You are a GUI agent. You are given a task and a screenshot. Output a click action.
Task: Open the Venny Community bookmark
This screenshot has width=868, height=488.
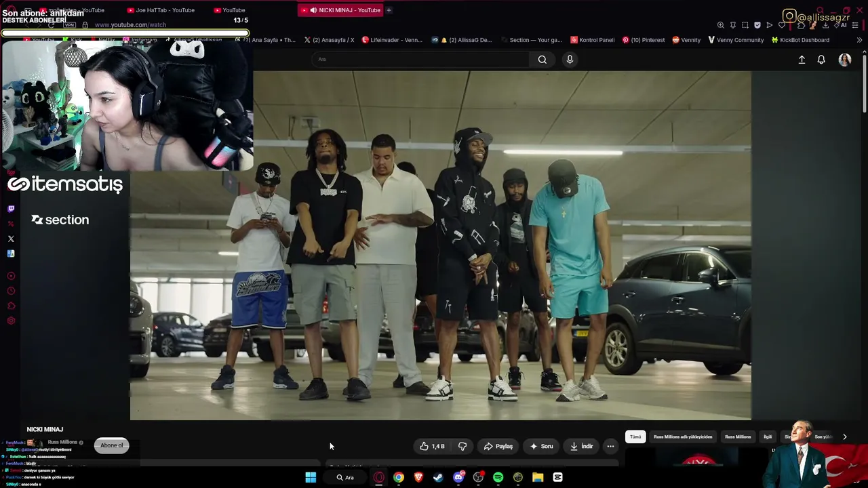(x=736, y=40)
